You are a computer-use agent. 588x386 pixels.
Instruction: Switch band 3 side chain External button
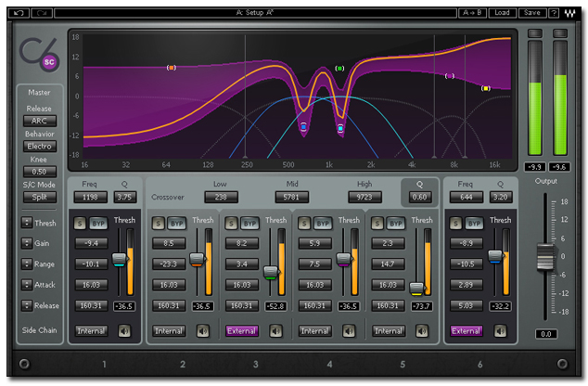242,331
